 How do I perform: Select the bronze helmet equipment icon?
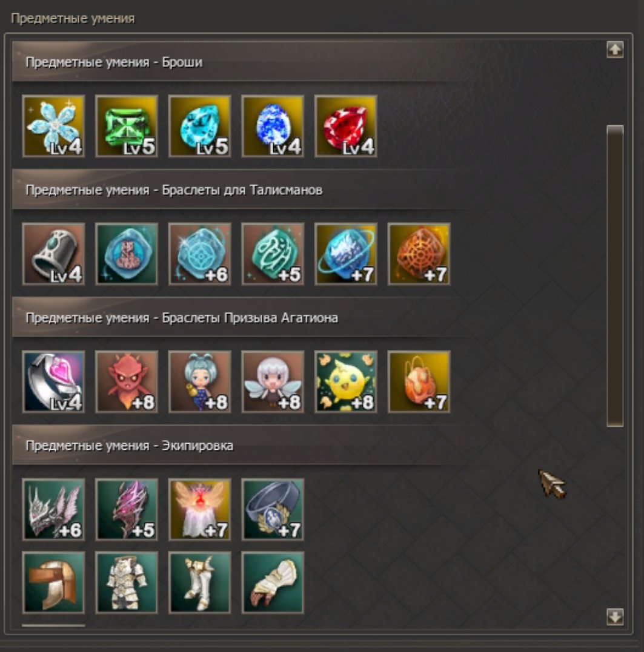(x=54, y=582)
